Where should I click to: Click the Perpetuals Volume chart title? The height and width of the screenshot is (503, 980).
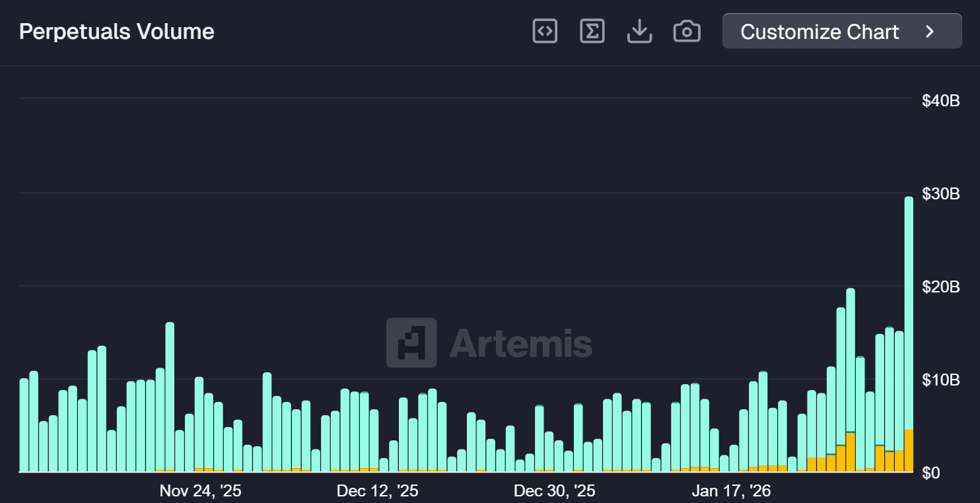click(116, 31)
